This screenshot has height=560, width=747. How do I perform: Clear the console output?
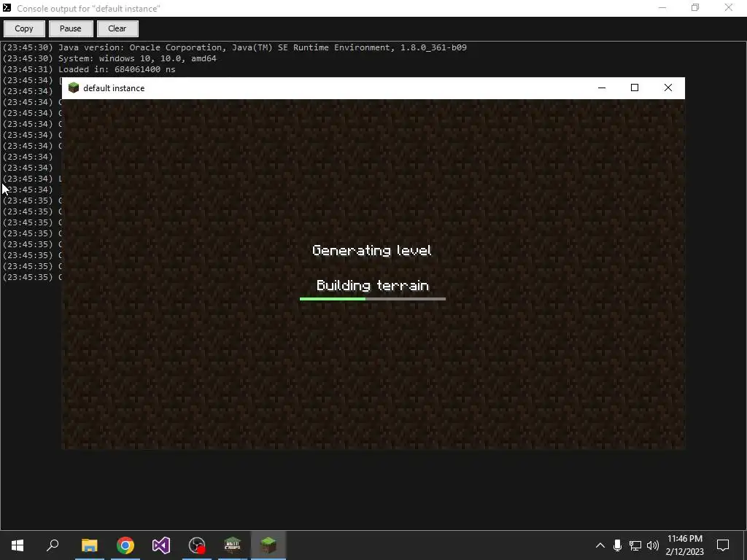117,28
